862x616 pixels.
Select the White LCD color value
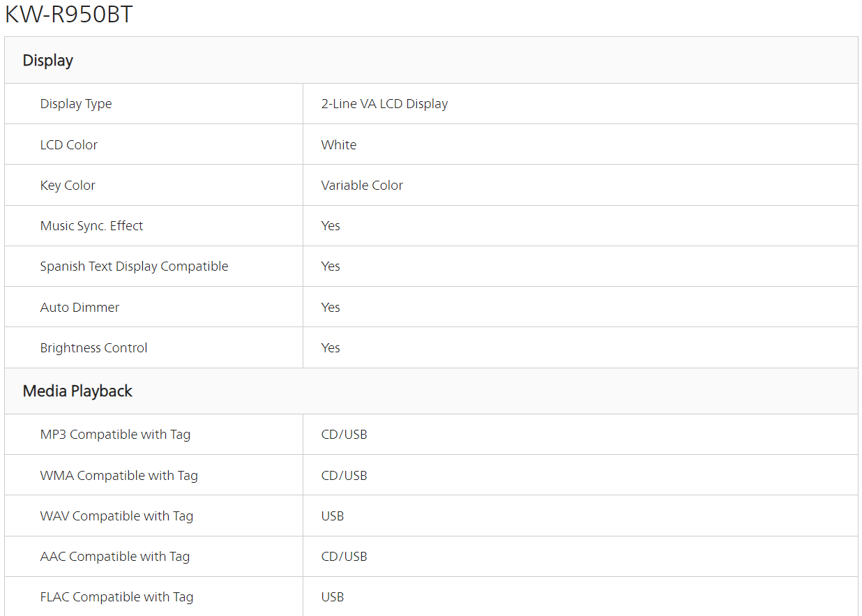339,144
